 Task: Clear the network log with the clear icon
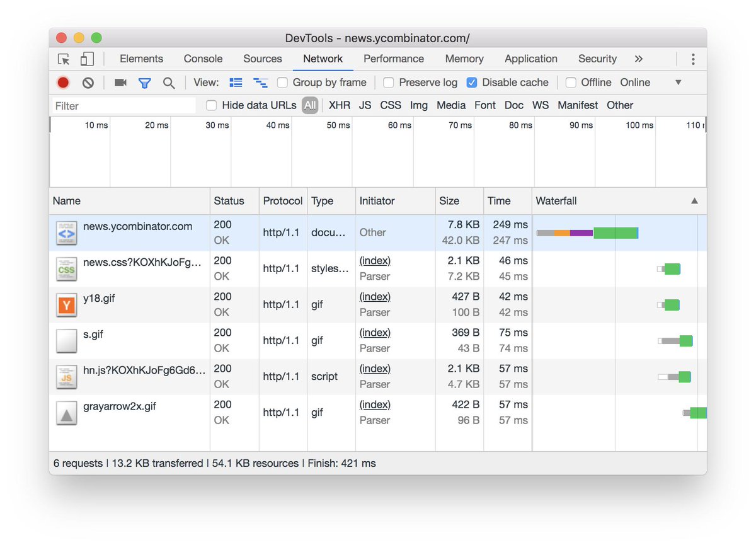[x=88, y=83]
